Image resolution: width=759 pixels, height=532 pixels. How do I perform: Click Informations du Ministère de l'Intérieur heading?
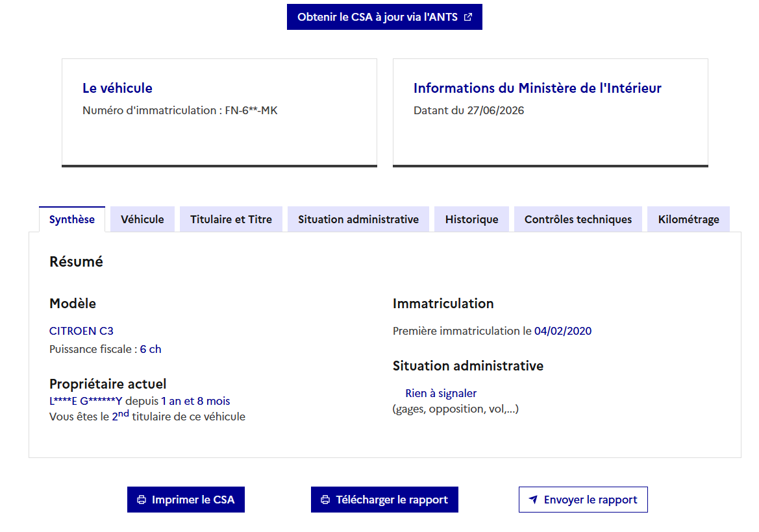click(x=538, y=88)
